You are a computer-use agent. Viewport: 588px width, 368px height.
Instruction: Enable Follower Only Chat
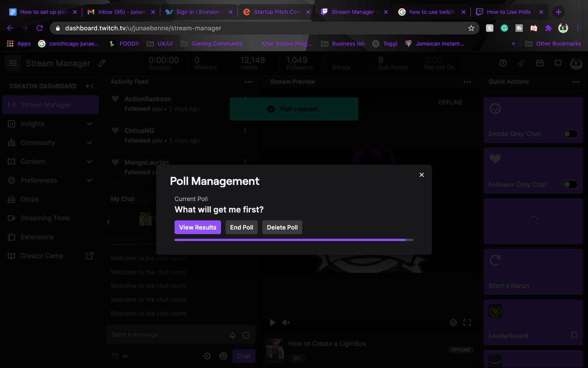[569, 184]
